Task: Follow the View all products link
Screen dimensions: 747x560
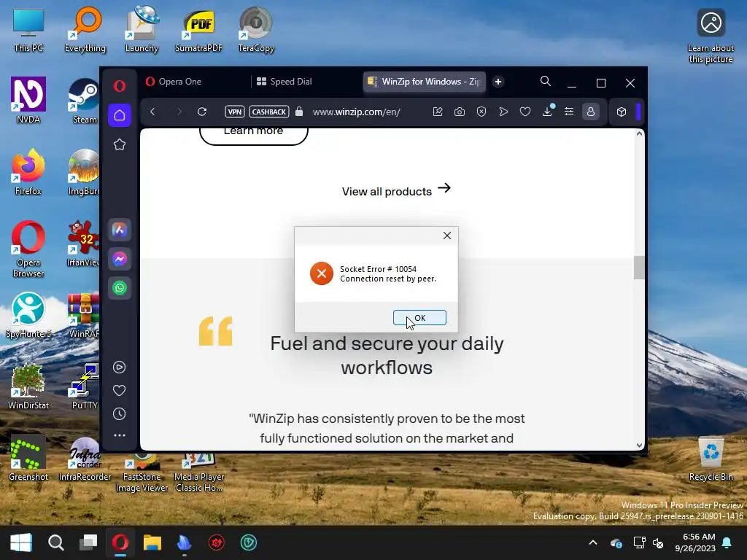Action: pyautogui.click(x=396, y=190)
